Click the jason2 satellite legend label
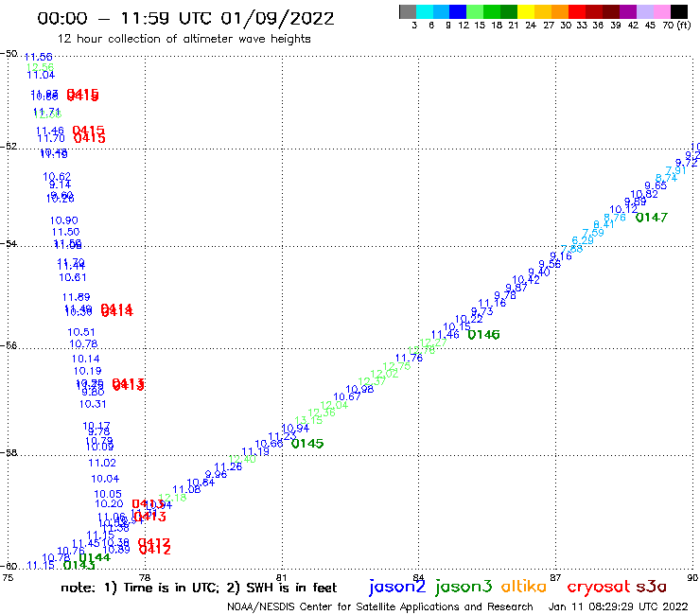Screen dimensions: 700x615 (x=397, y=587)
